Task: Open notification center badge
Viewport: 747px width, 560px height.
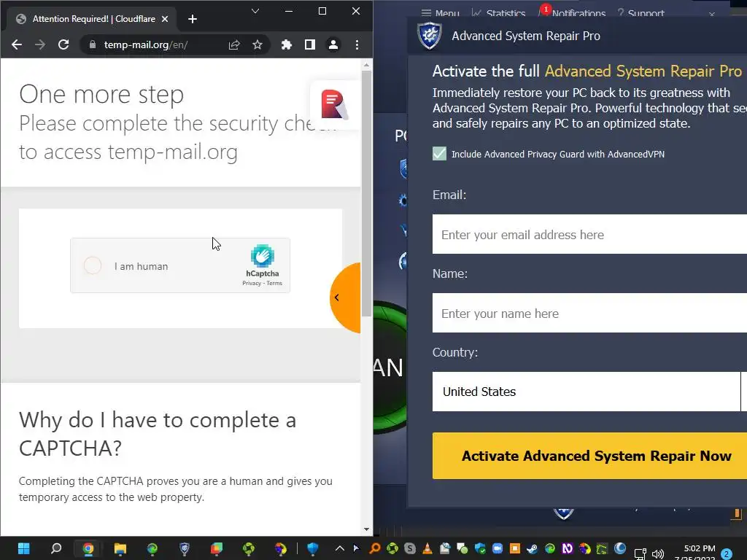Action: click(x=727, y=553)
